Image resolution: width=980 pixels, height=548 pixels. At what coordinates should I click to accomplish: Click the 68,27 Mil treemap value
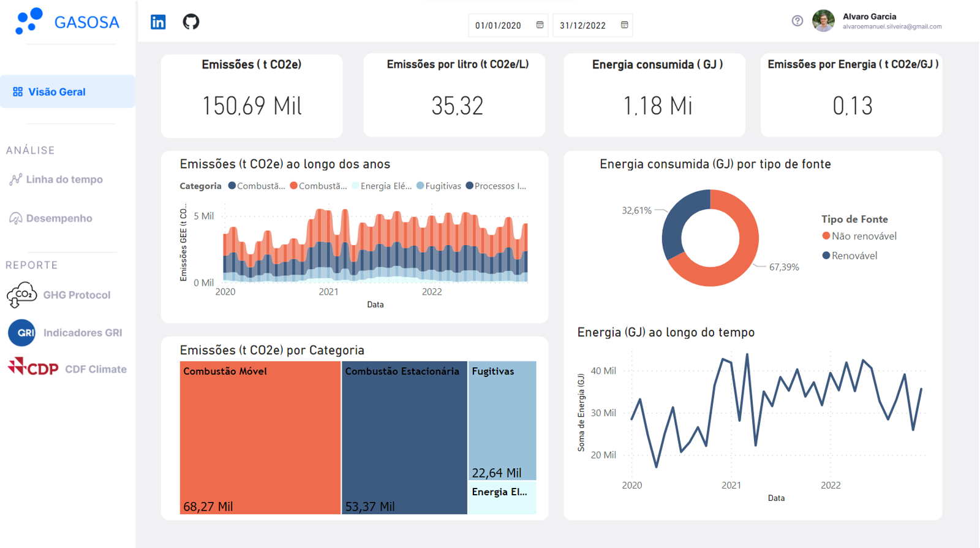tap(208, 506)
